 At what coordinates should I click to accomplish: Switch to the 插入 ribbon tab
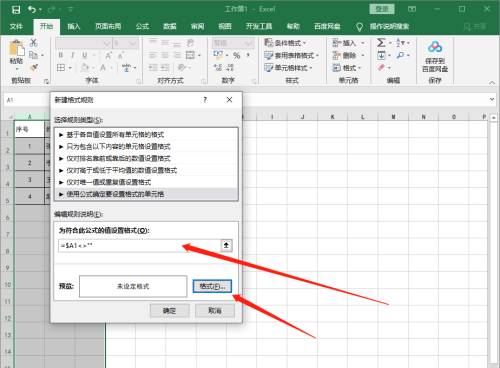click(x=74, y=26)
